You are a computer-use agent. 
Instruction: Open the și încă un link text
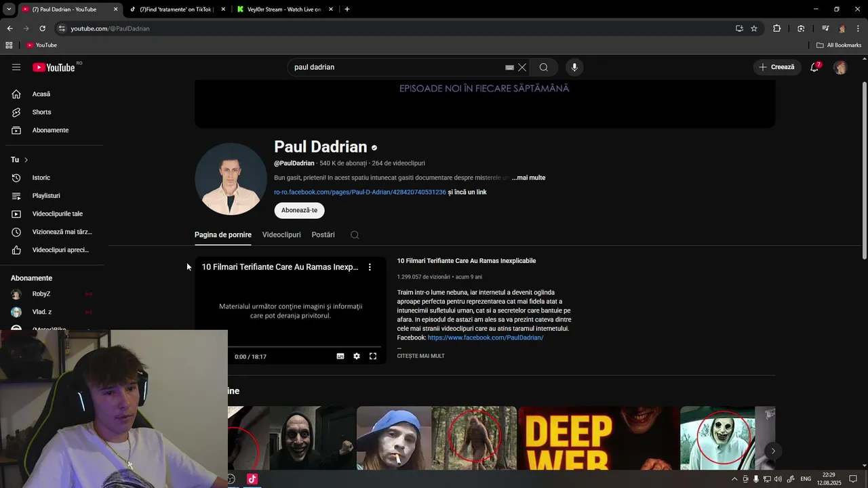(x=467, y=192)
